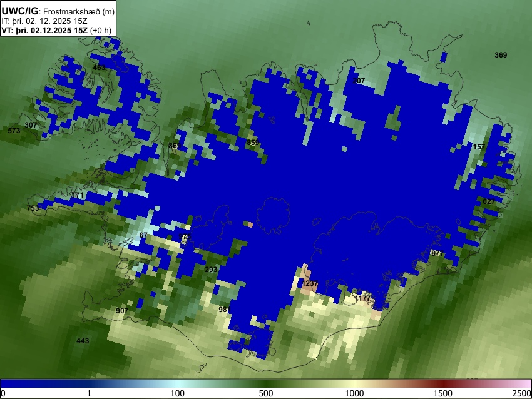This screenshot has height=399, width=532.
Task: Click the 2500 label on the legend
Action: click(x=522, y=393)
